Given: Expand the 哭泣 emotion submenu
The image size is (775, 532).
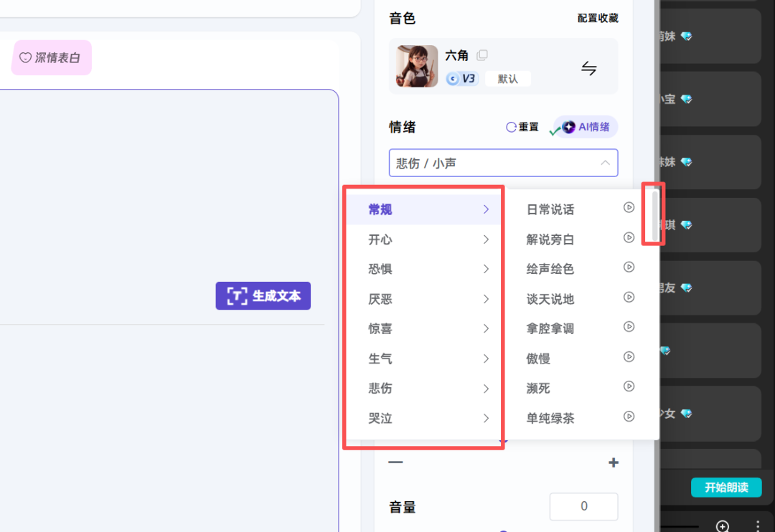Looking at the screenshot, I should coord(380,418).
